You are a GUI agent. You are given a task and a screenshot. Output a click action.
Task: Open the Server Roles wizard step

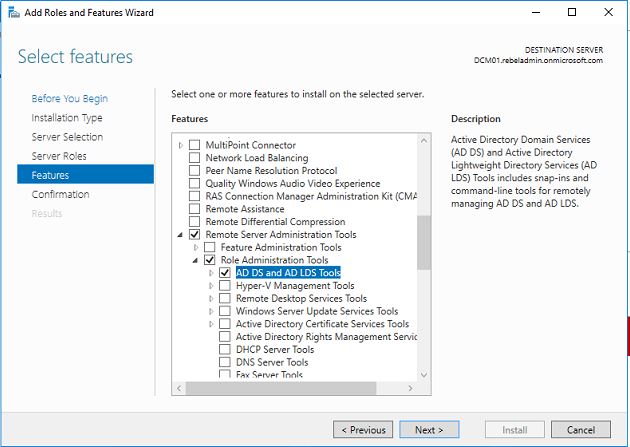(59, 156)
